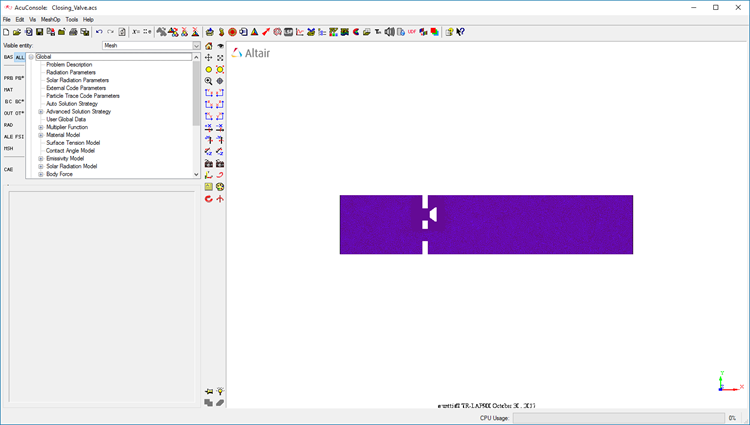Toggle the ALL tree filter
750x425 pixels.
click(x=20, y=57)
